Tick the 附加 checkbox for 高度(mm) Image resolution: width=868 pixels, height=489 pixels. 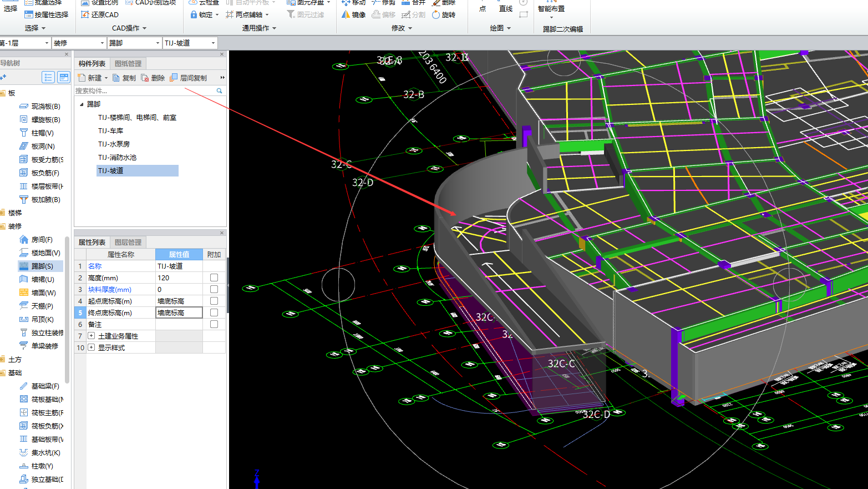pyautogui.click(x=214, y=278)
